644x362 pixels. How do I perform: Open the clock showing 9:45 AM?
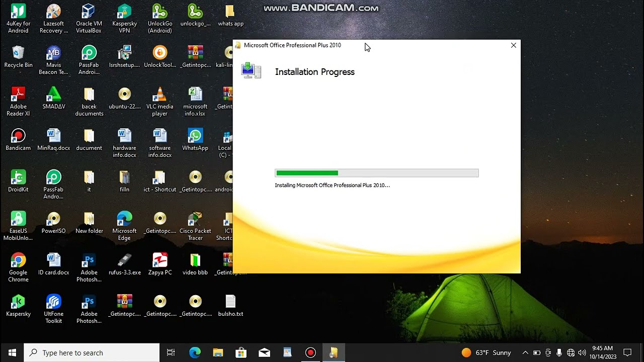tap(603, 352)
